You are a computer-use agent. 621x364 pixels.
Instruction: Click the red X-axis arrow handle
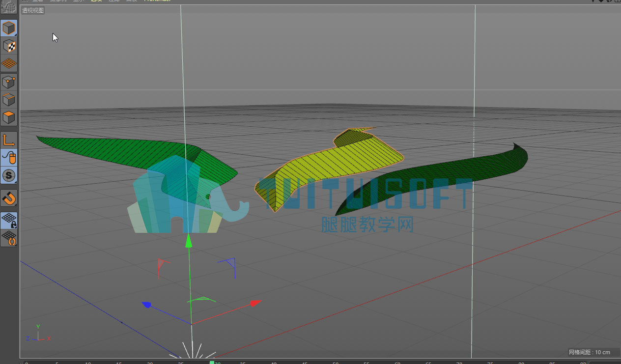(255, 303)
